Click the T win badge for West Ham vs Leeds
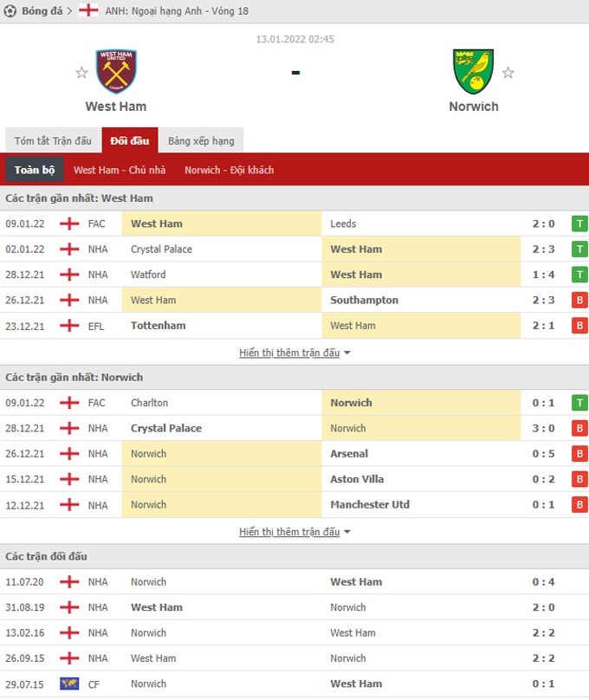589x700 pixels. pyautogui.click(x=579, y=224)
